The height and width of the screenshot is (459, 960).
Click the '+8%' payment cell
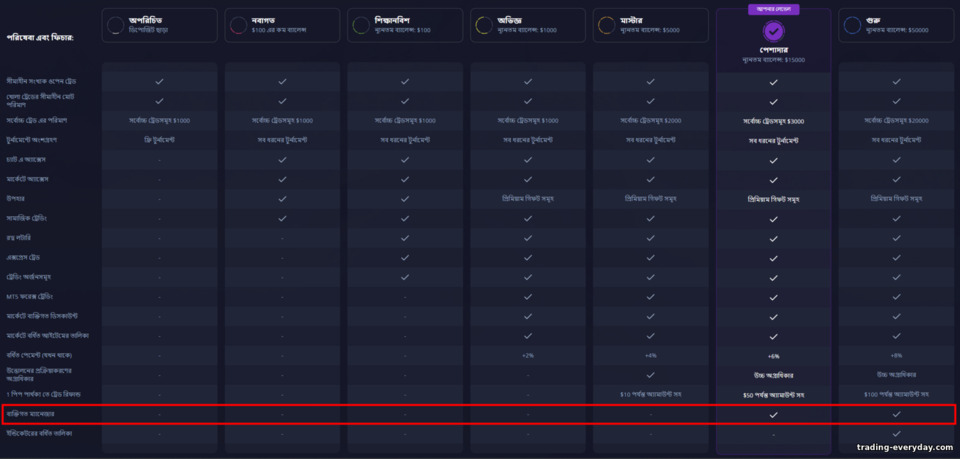[x=896, y=356]
